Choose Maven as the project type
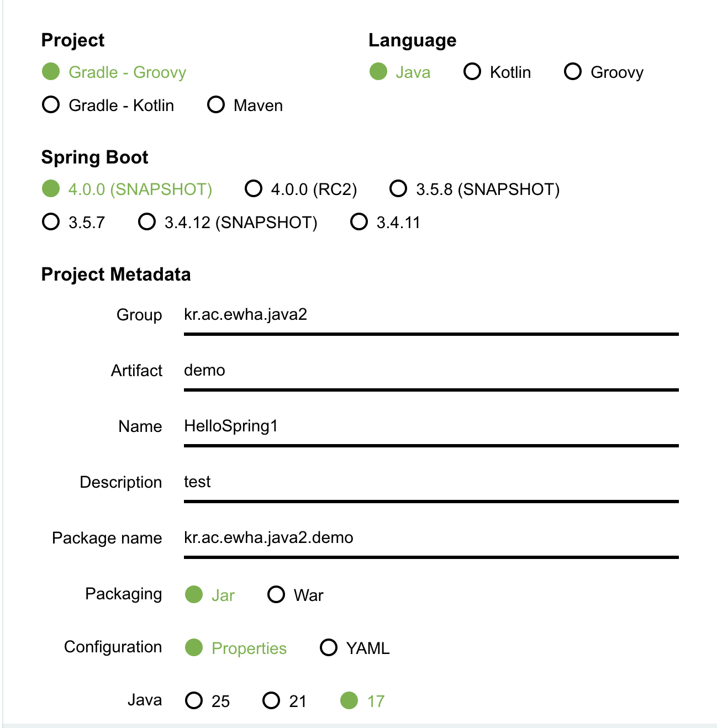 pyautogui.click(x=216, y=105)
